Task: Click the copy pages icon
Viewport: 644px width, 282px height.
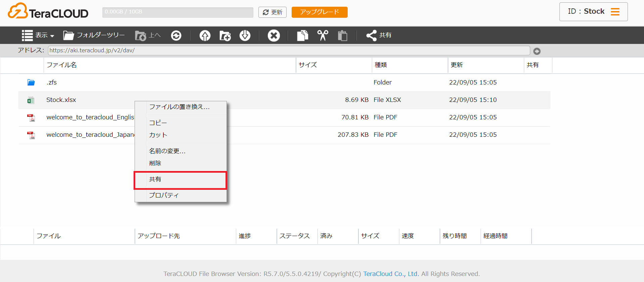Action: (303, 35)
